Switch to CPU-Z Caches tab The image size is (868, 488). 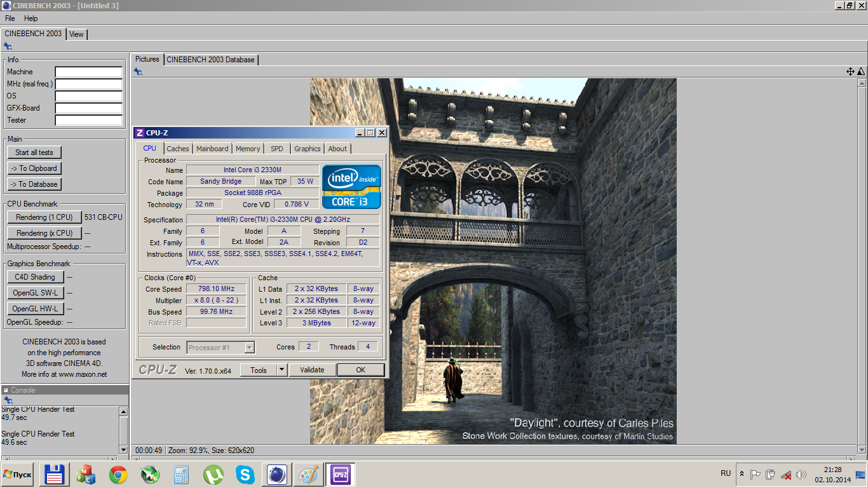click(178, 149)
